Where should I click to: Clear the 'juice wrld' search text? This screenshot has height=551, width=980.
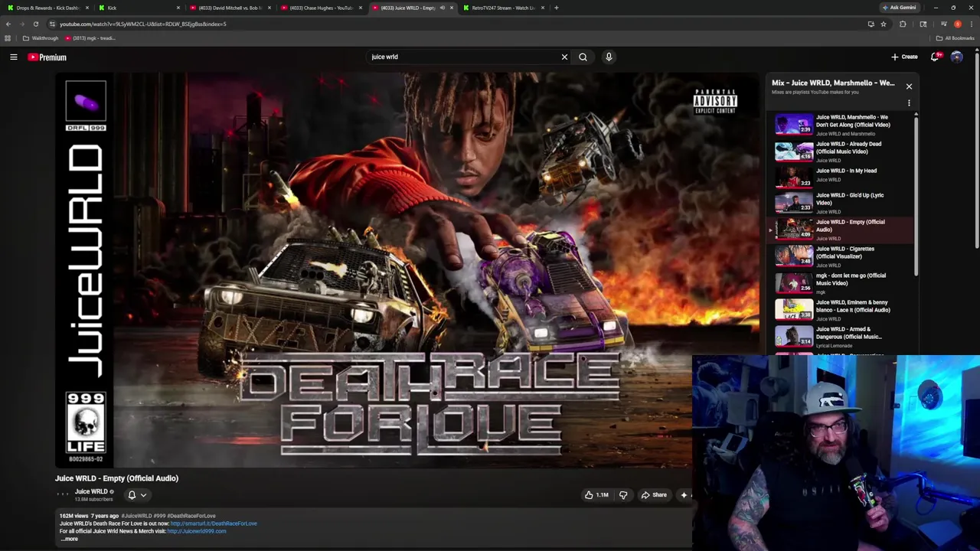tap(564, 57)
